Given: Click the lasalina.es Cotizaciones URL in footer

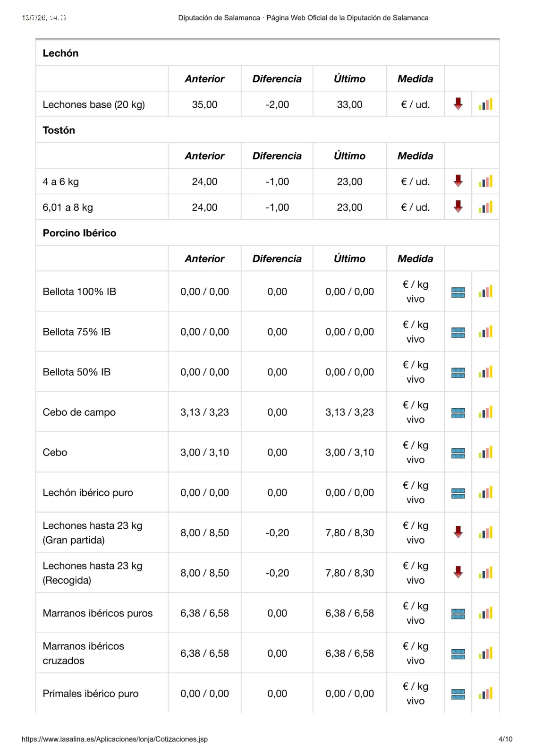Looking at the screenshot, I should 114,739.
